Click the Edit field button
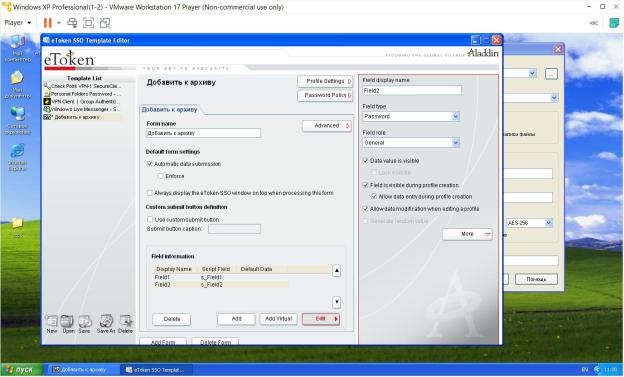 [x=321, y=319]
